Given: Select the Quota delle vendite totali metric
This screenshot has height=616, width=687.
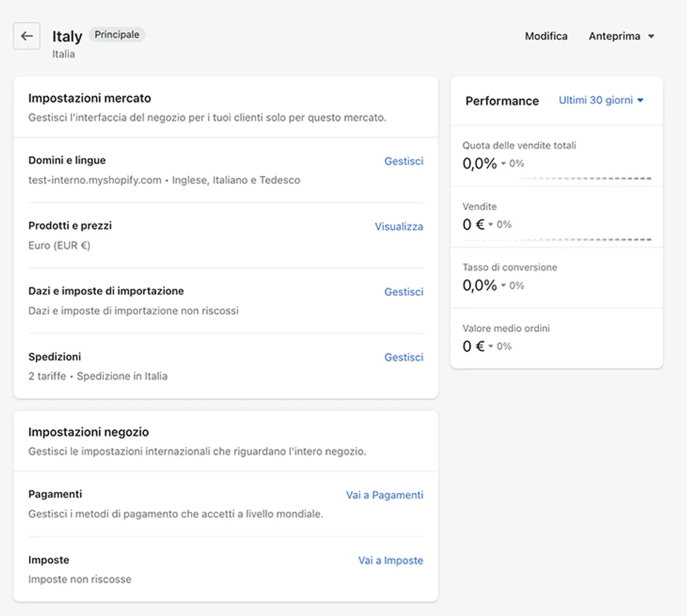Looking at the screenshot, I should pyautogui.click(x=519, y=146).
